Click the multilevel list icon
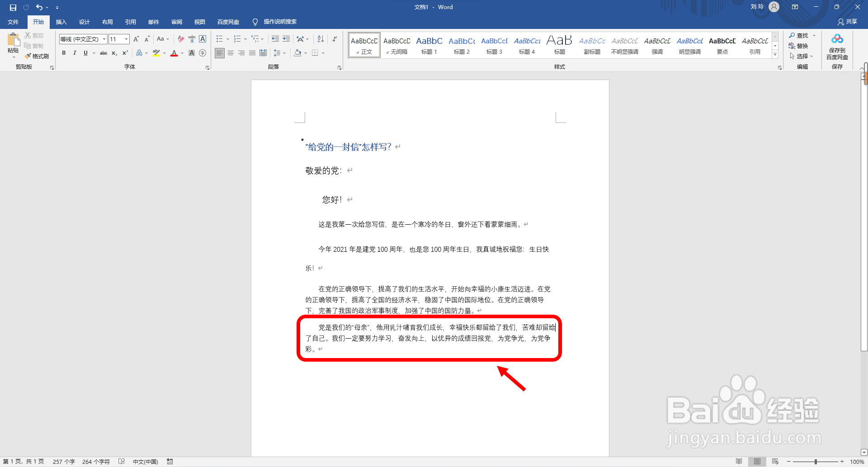This screenshot has height=467, width=868. 255,39
